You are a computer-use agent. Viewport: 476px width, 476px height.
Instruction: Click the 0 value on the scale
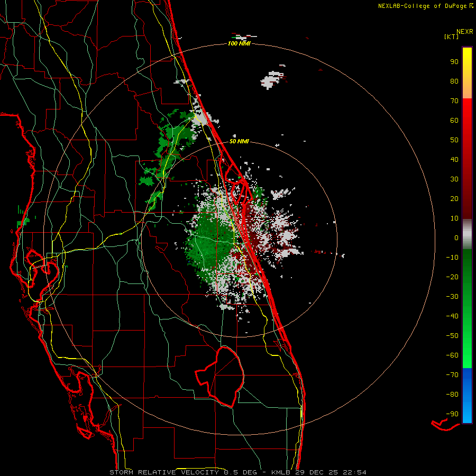[x=456, y=237]
